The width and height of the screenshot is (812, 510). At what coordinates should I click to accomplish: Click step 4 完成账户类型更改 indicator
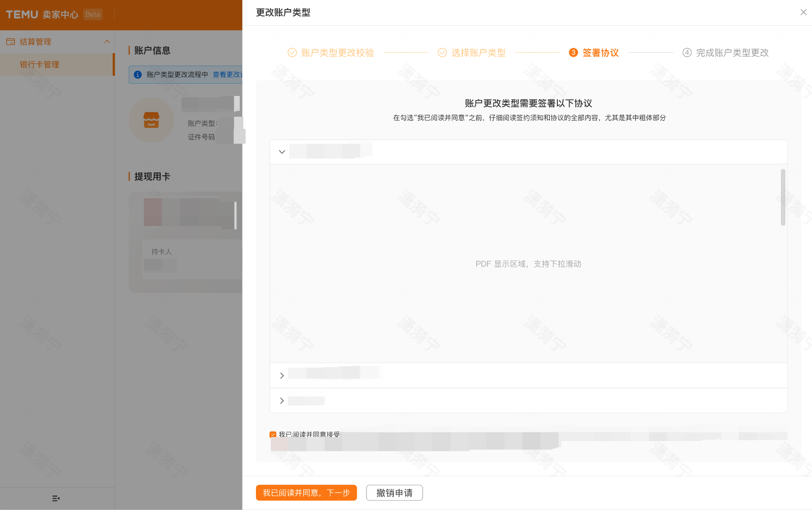pyautogui.click(x=687, y=52)
